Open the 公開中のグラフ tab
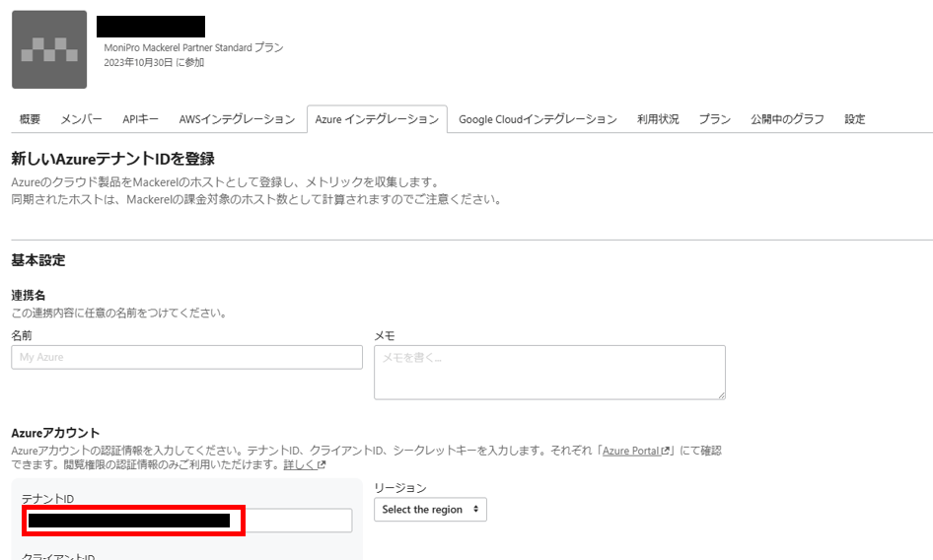The image size is (933, 560). pyautogui.click(x=787, y=119)
